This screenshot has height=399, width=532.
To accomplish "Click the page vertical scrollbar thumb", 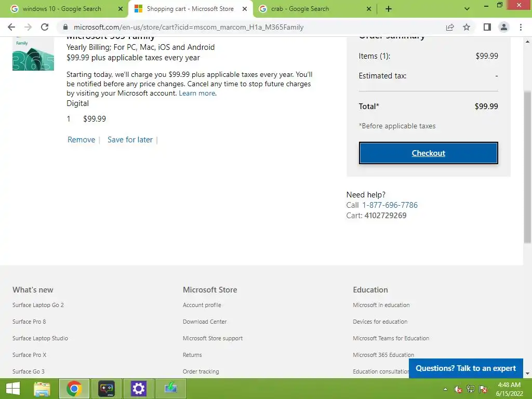I will tap(527, 167).
